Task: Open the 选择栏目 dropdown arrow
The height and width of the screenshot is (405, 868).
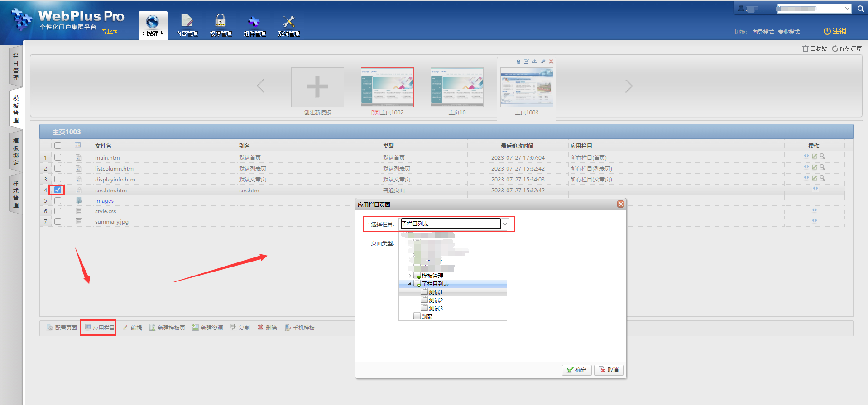Action: point(505,224)
